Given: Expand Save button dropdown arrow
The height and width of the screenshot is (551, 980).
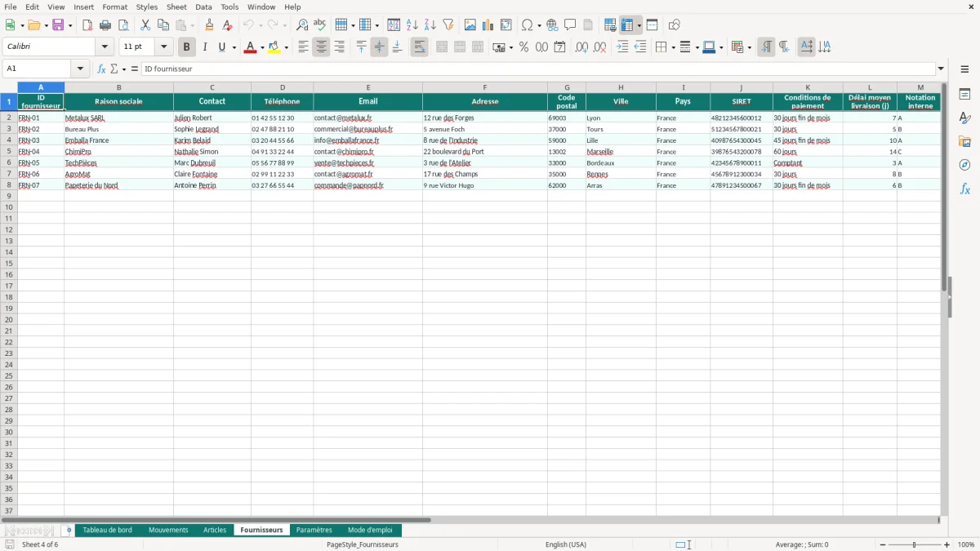Looking at the screenshot, I should click(x=70, y=25).
